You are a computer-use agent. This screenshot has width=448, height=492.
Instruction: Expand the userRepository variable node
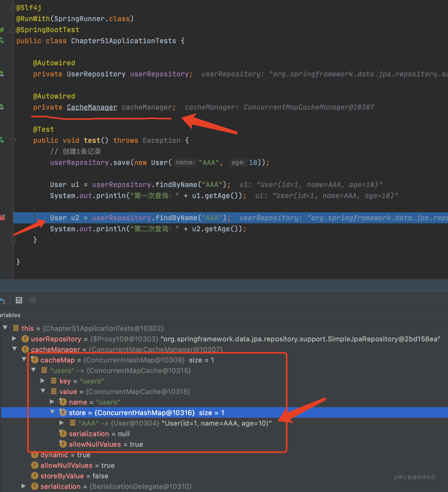pos(14,339)
